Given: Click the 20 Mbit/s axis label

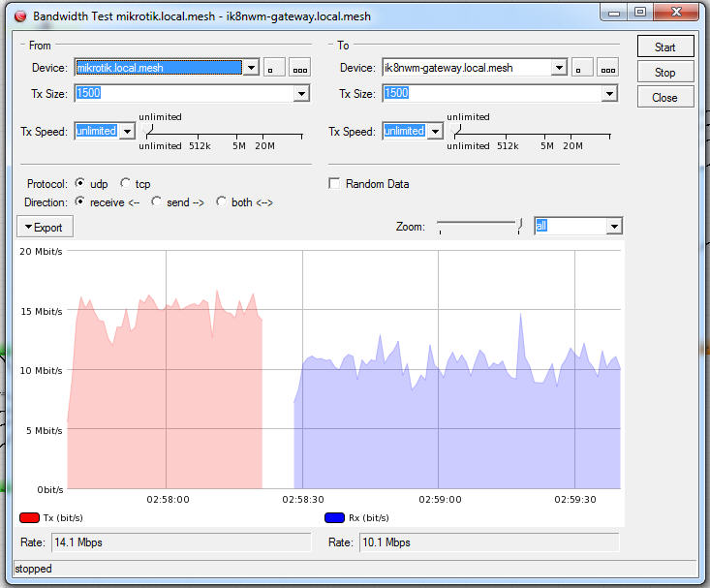Looking at the screenshot, I should (41, 252).
